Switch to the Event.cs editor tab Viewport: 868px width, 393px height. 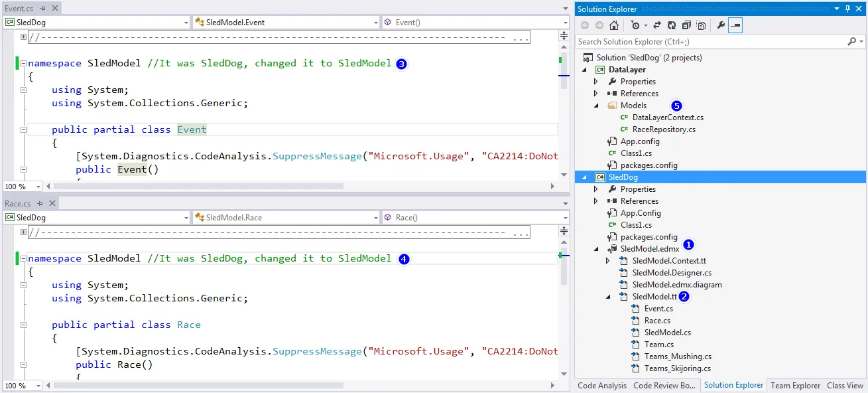[x=19, y=9]
